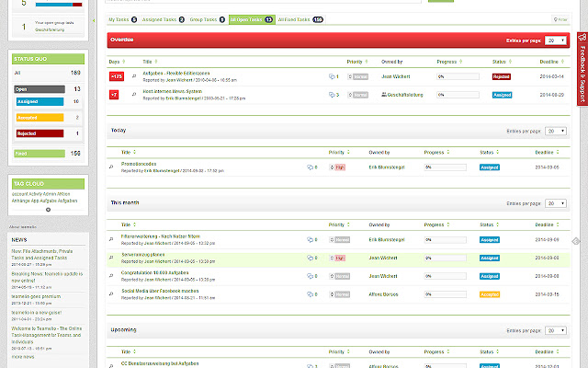Click Assigned status badge on Filtererweiterung row

pyautogui.click(x=489, y=241)
